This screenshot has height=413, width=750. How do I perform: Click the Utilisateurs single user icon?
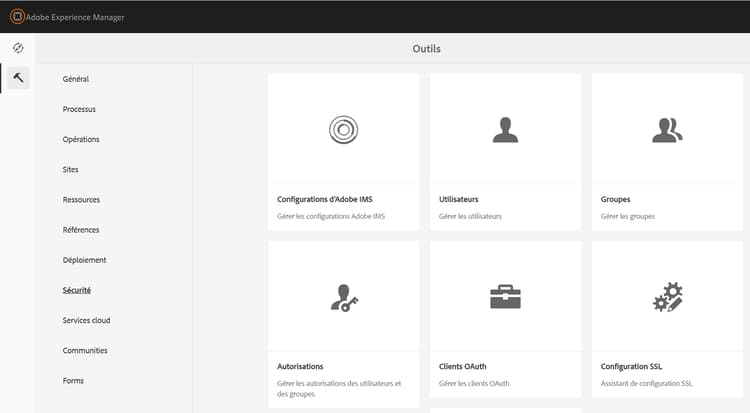click(506, 130)
